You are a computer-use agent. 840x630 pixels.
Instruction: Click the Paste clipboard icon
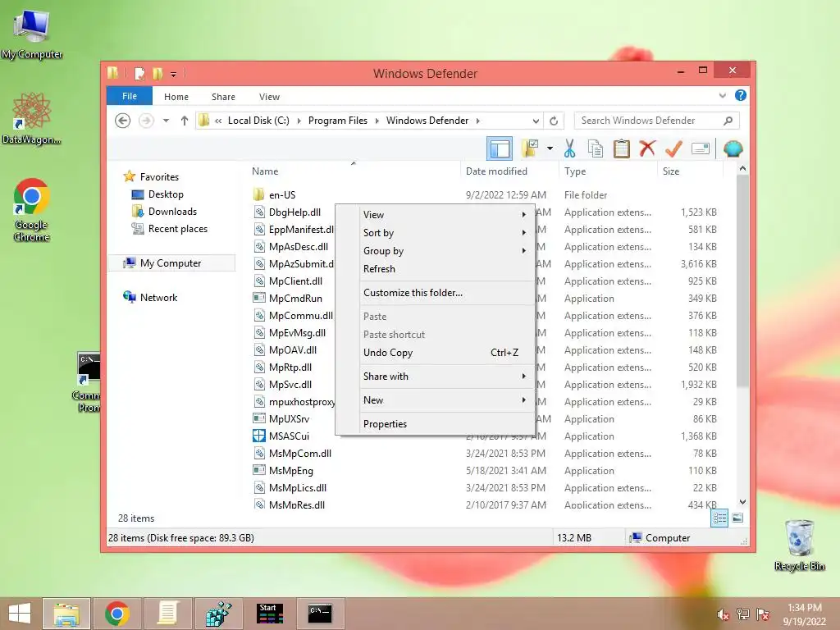[x=622, y=148]
